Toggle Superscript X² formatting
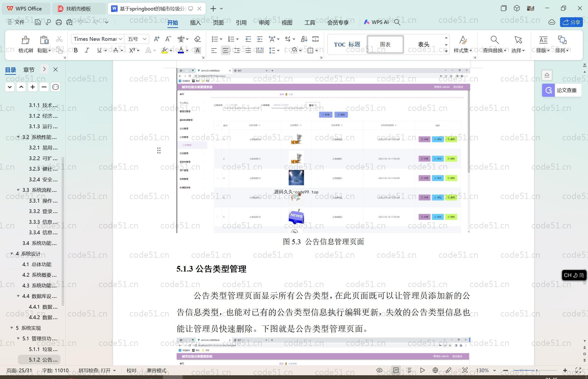The image size is (588, 379). click(132, 50)
